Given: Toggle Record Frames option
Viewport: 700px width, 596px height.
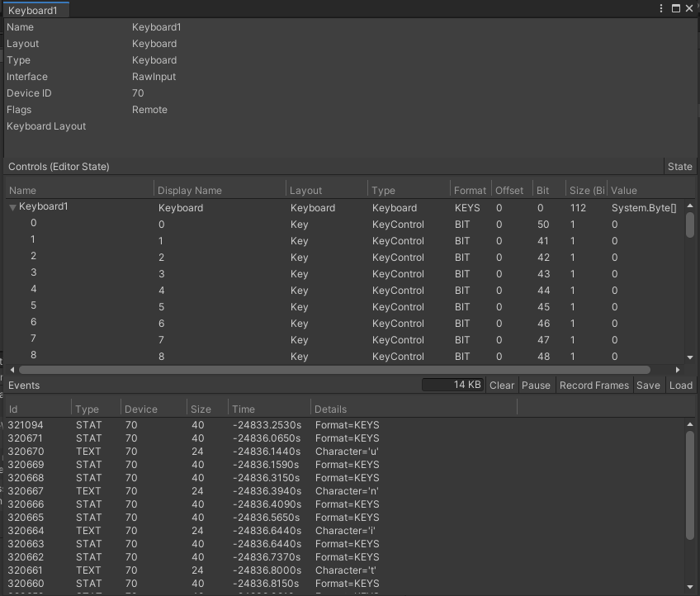Looking at the screenshot, I should (594, 386).
